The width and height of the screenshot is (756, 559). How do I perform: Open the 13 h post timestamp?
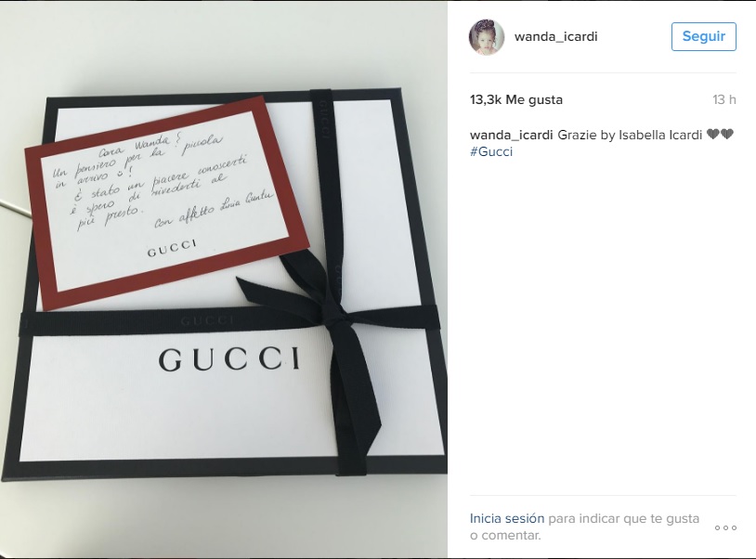[x=724, y=99]
